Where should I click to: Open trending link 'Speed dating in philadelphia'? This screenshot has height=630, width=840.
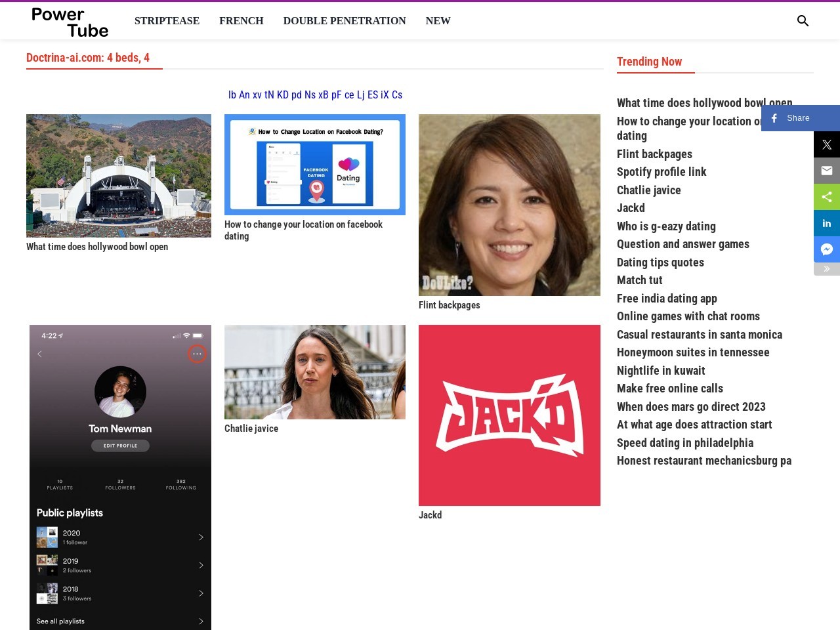(685, 443)
